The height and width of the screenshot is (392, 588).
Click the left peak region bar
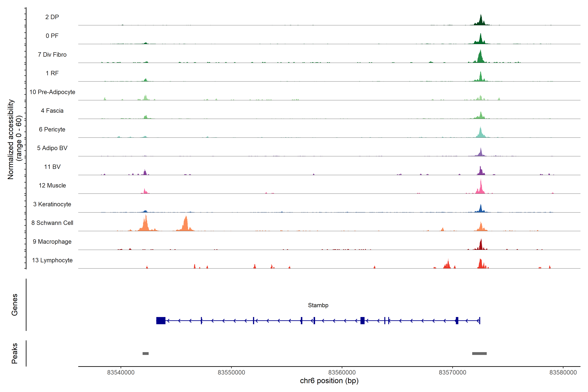[146, 353]
